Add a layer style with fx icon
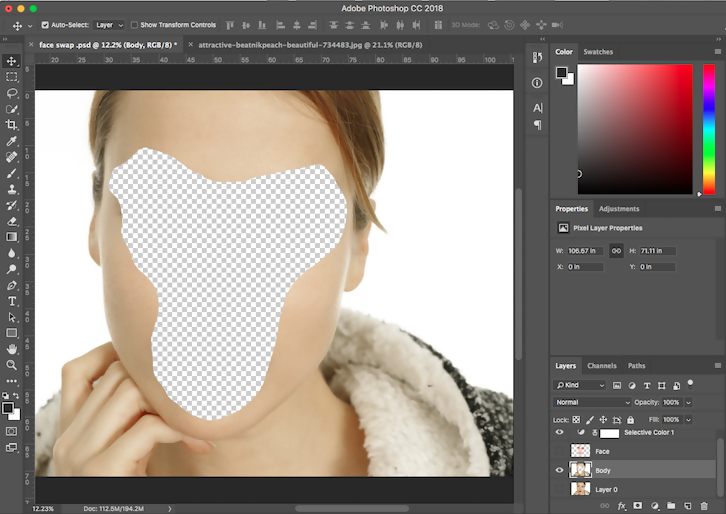726x514 pixels. tap(621, 506)
